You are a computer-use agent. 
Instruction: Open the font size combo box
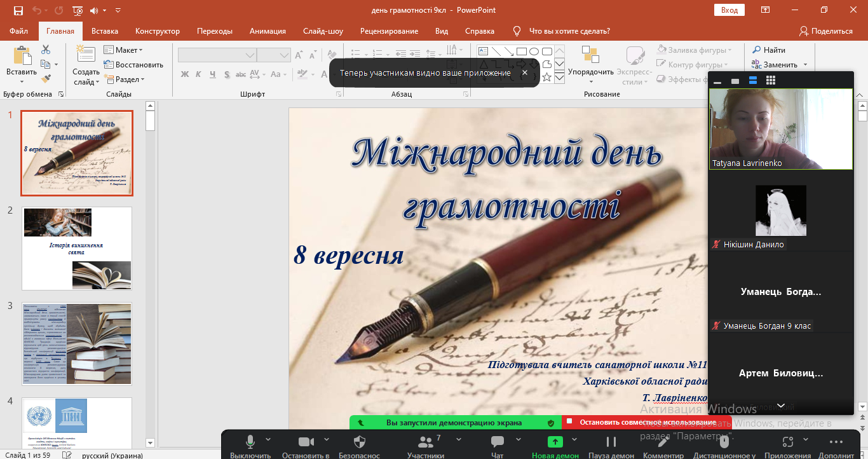[274, 55]
